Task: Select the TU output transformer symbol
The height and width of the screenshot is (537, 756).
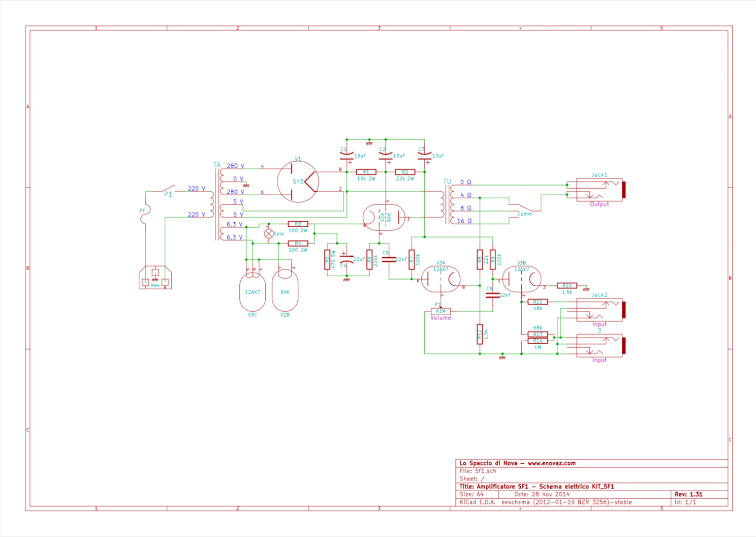Action: 446,203
